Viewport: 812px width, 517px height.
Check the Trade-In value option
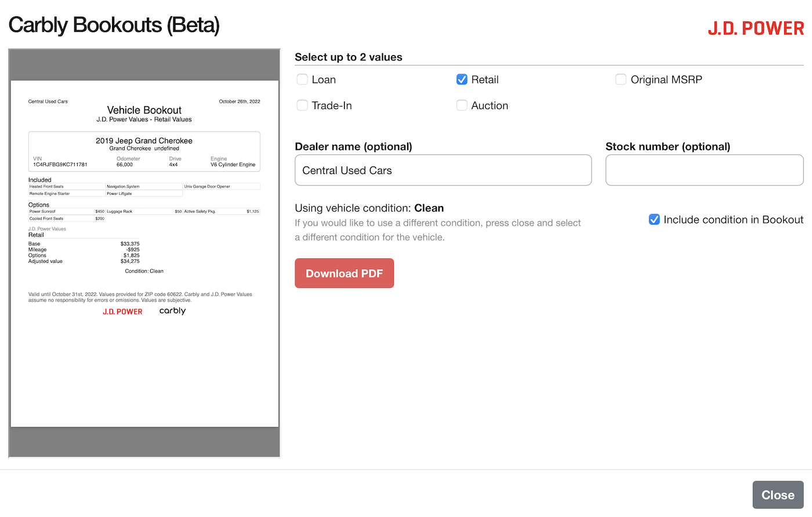(x=302, y=105)
